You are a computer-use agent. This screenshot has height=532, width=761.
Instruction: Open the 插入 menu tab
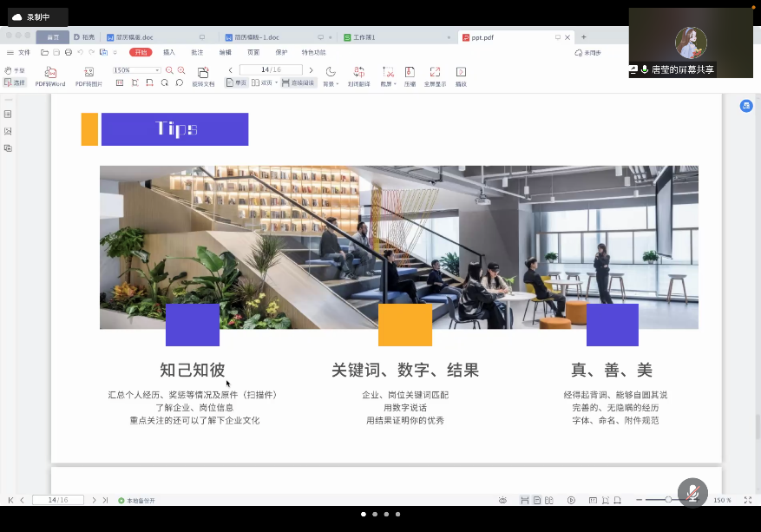click(x=169, y=52)
